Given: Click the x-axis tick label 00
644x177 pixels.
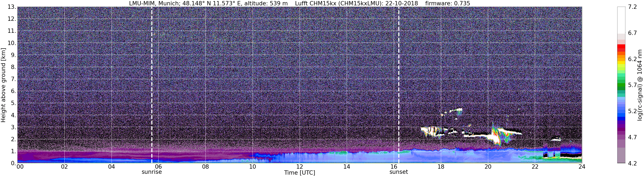Looking at the screenshot, I should point(20,167).
